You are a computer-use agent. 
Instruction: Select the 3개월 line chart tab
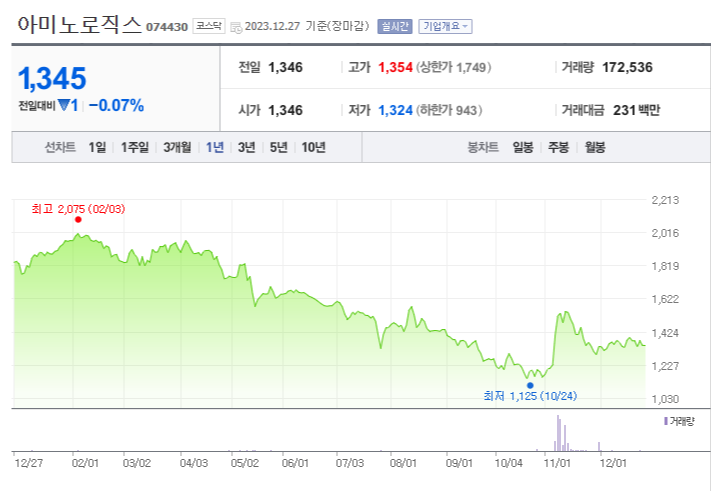tap(177, 147)
